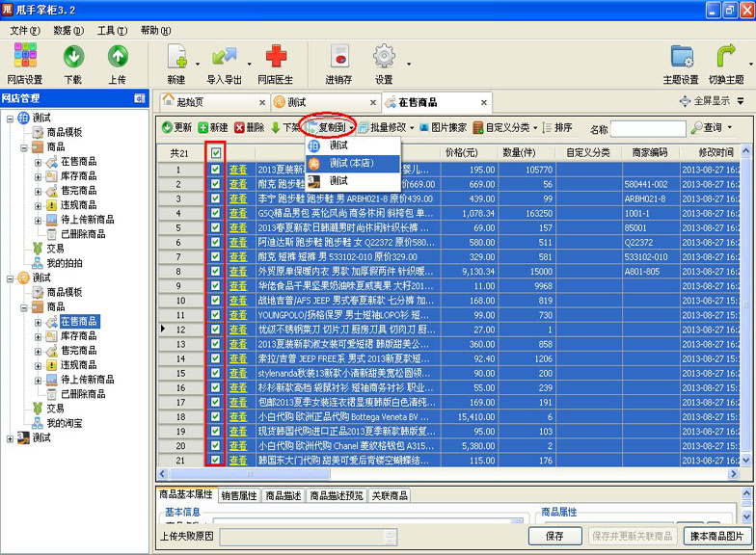The height and width of the screenshot is (555, 756).
Task: Click 图片搬家 image move tool
Action: (x=443, y=127)
